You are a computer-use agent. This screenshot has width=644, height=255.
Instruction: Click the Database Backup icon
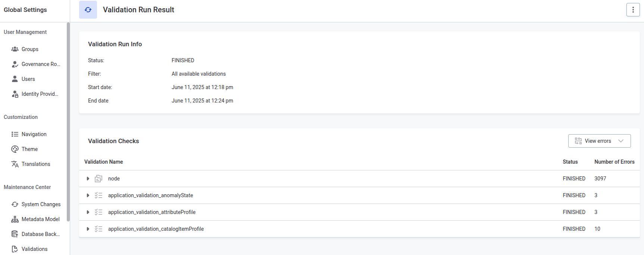tap(15, 234)
